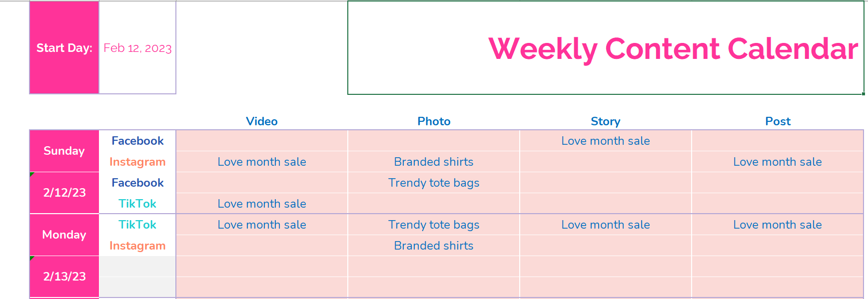868x299 pixels.
Task: Click Branded shirts in Monday's Instagram row
Action: [x=434, y=246]
